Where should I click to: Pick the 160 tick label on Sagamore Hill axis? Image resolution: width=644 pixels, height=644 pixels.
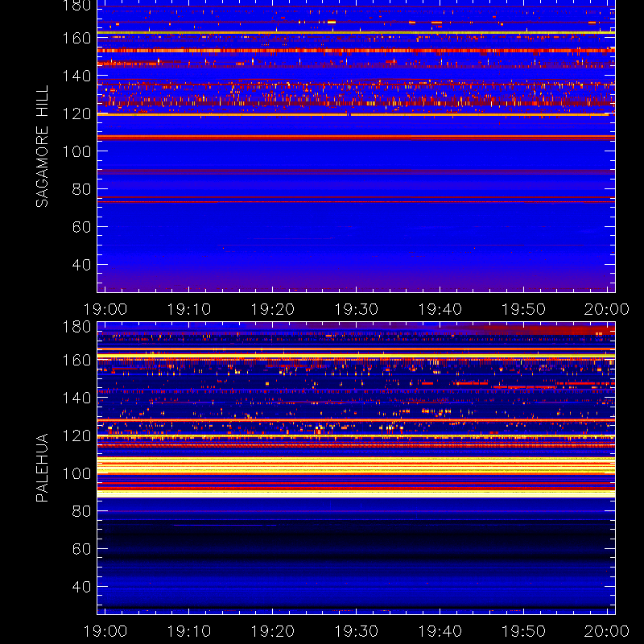coord(76,38)
